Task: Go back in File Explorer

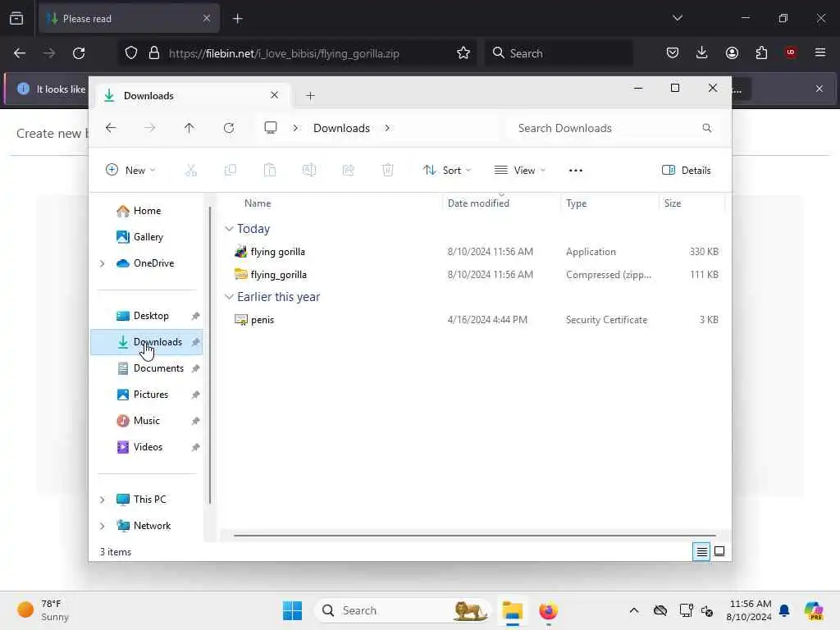Action: pos(111,128)
